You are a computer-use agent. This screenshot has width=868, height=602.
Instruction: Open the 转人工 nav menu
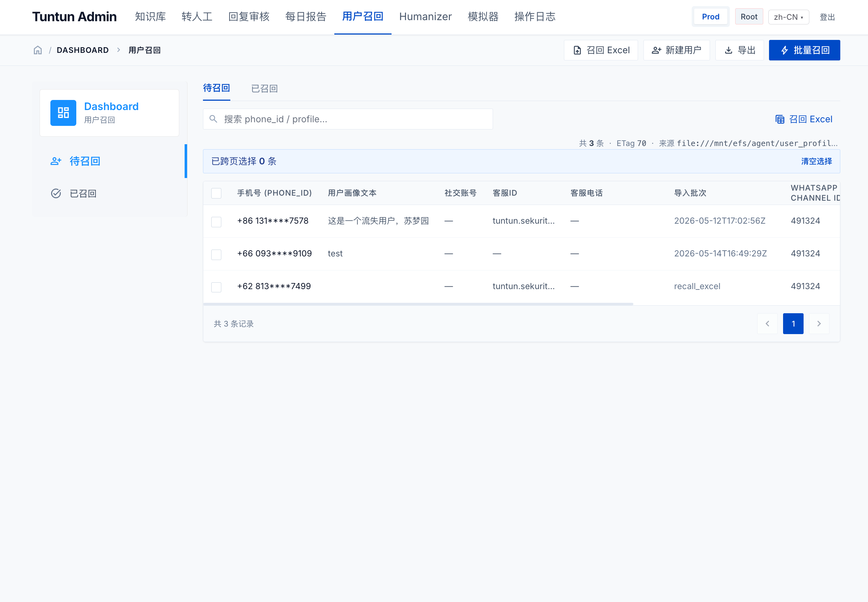(x=197, y=17)
